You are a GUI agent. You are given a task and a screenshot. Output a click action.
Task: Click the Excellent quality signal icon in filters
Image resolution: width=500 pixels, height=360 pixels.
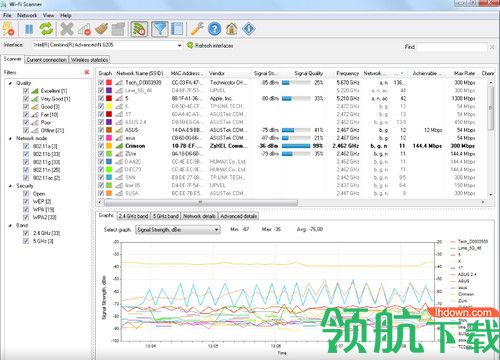35,91
